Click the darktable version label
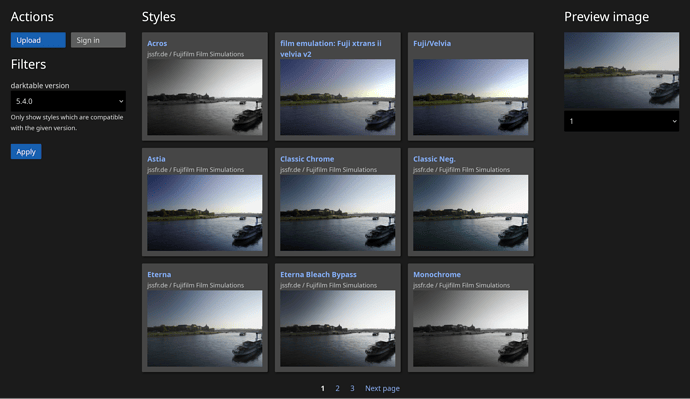The width and height of the screenshot is (690, 399). (x=40, y=85)
